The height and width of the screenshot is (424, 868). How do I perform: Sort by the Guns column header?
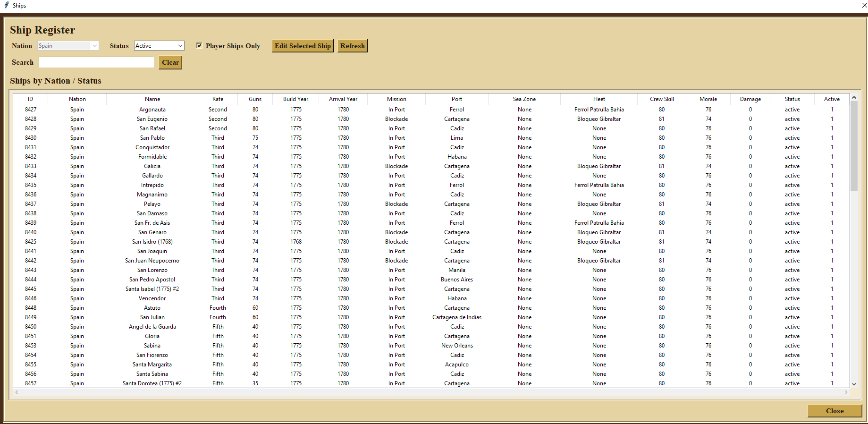pos(255,99)
